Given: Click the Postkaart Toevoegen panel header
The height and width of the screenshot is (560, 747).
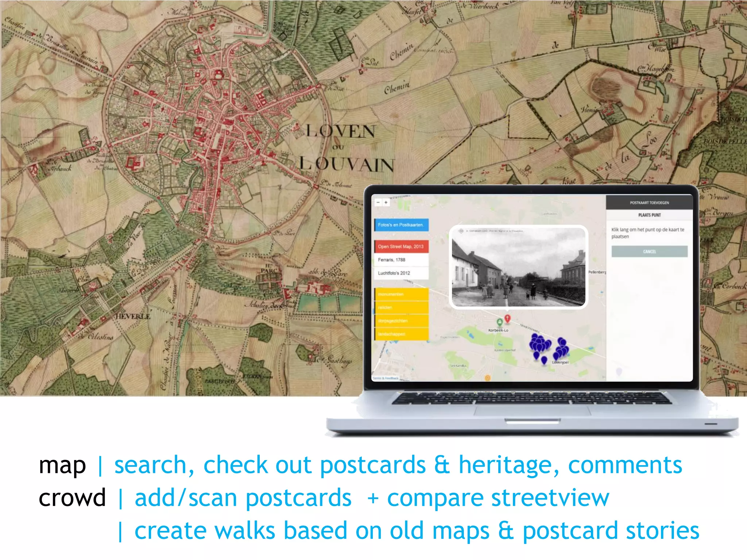Looking at the screenshot, I should pyautogui.click(x=649, y=202).
